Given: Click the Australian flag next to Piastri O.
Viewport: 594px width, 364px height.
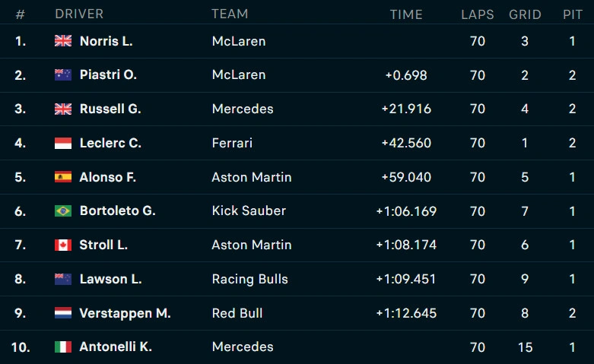Looking at the screenshot, I should pyautogui.click(x=63, y=75).
